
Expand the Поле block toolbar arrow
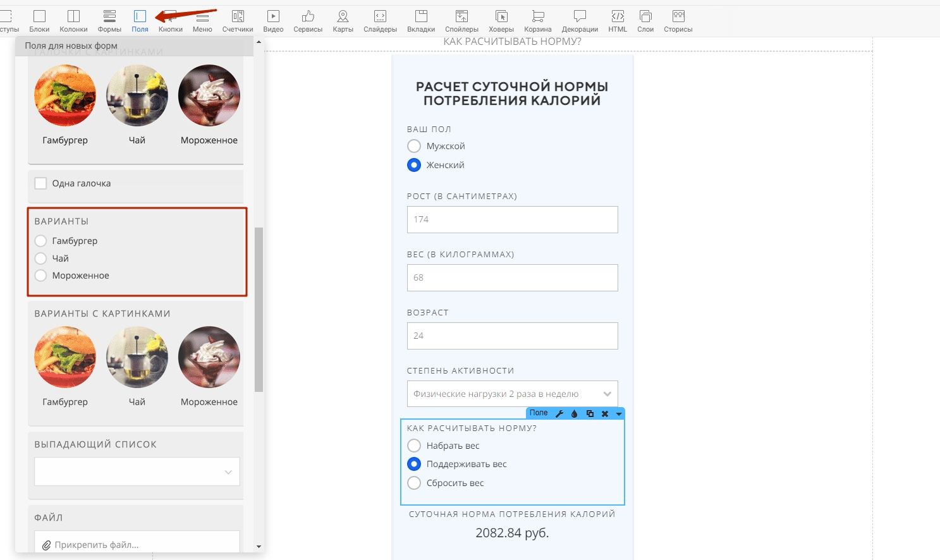point(619,414)
